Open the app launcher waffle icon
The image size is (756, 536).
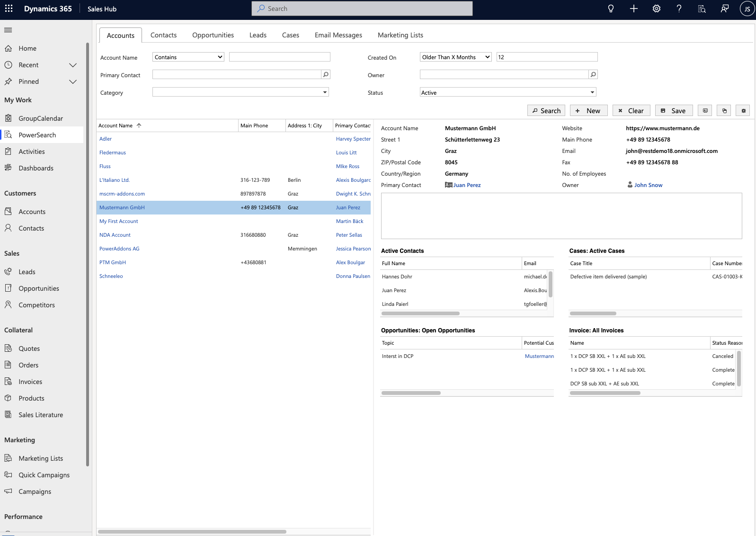point(9,9)
